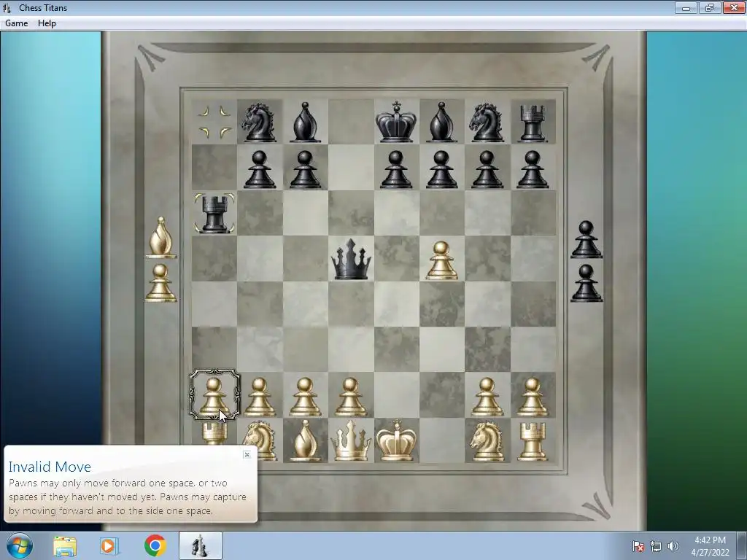Pick the white pawn on d2
747x560 pixels.
click(x=351, y=397)
